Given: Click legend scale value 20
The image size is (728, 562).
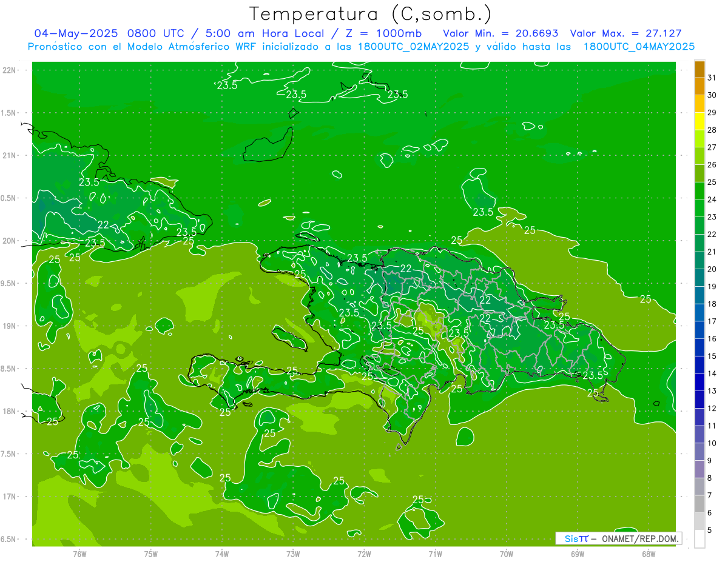Looking at the screenshot, I should [x=712, y=269].
